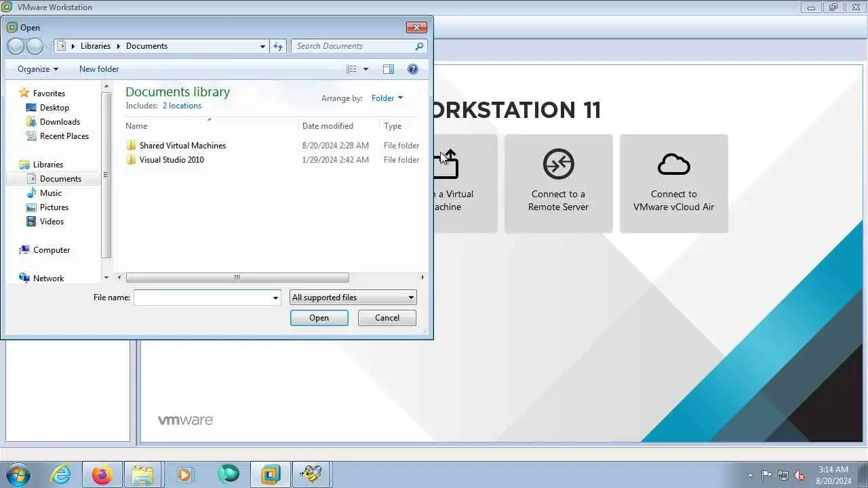The image size is (868, 488).
Task: Expand the Libraries breadcrumb arrow
Action: (119, 46)
